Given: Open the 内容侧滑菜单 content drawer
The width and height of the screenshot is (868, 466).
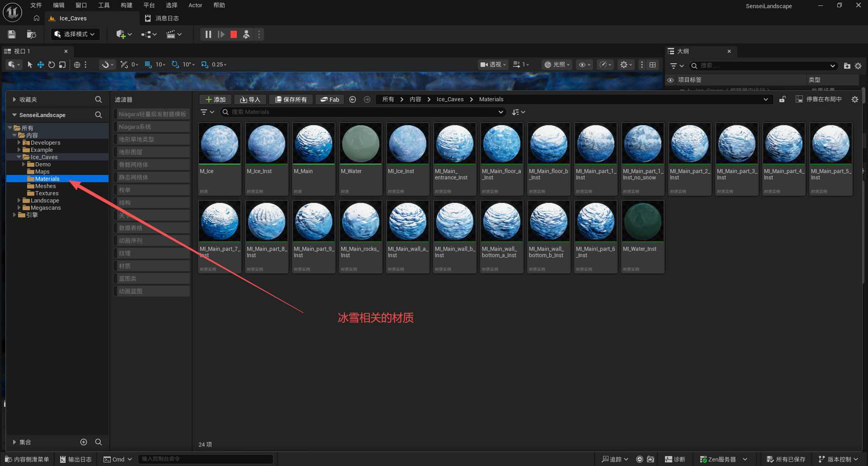Looking at the screenshot, I should pos(27,459).
